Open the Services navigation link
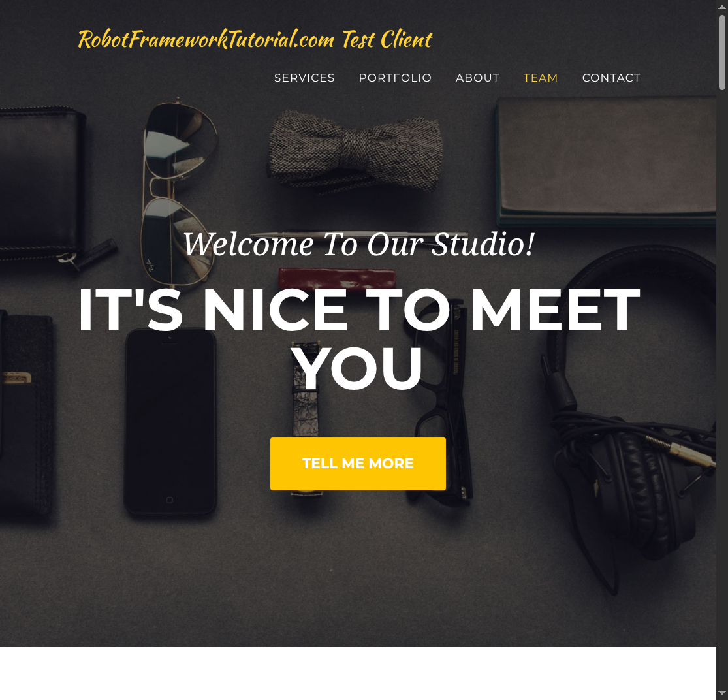 click(304, 78)
